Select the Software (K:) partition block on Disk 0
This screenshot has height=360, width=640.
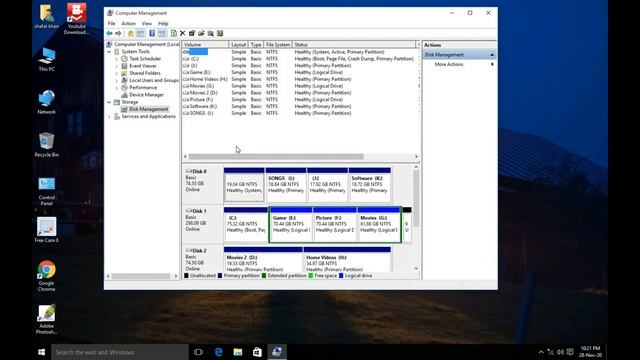(x=369, y=185)
